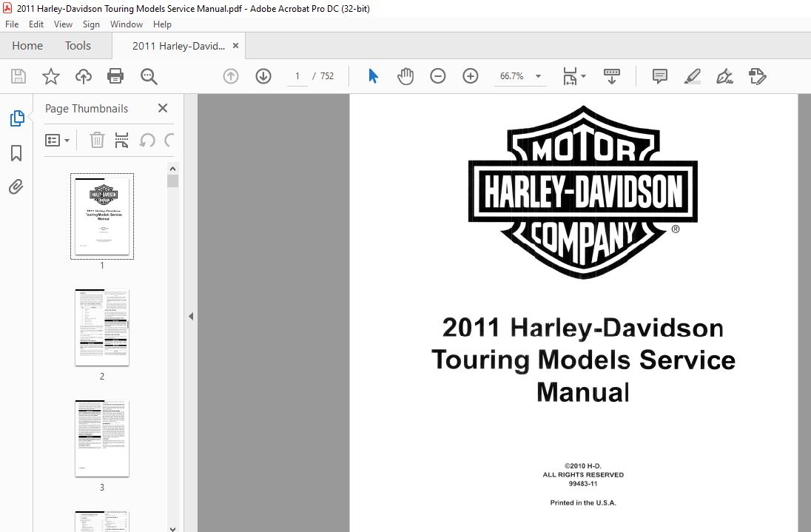Screen dimensions: 811x532
Task: Click the total pages count 752
Action: (x=327, y=76)
